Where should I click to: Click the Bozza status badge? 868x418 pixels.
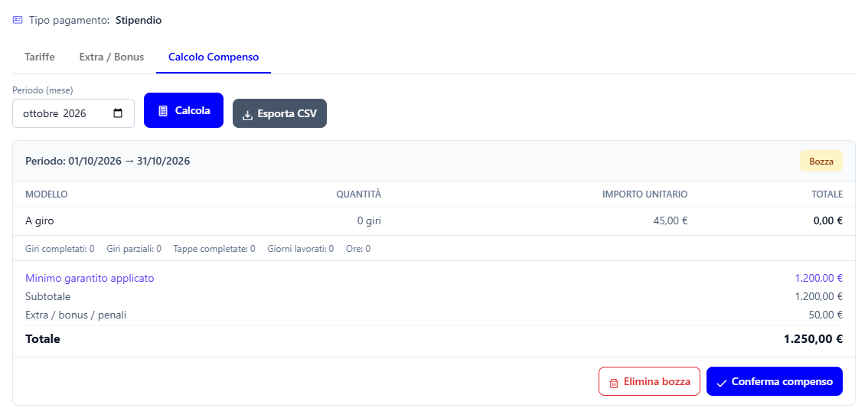pyautogui.click(x=821, y=161)
